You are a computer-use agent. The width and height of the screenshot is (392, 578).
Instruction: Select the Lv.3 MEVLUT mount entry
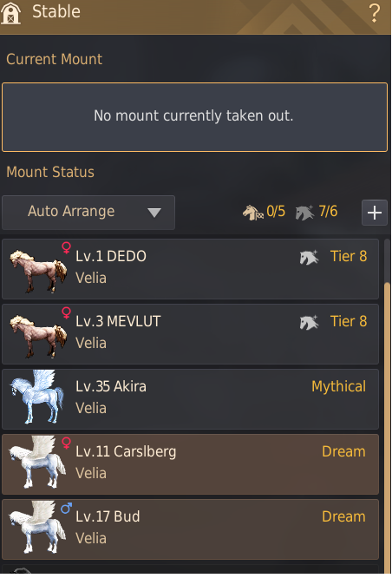click(191, 334)
